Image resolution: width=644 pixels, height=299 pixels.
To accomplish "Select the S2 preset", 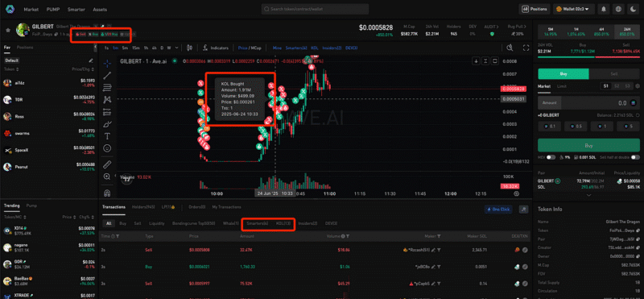I will click(x=616, y=86).
